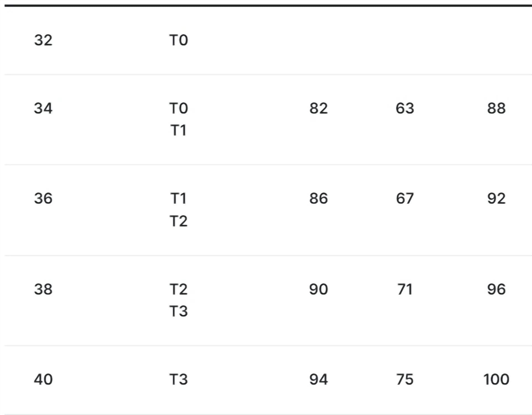Click the size 38 cell

tap(43, 289)
